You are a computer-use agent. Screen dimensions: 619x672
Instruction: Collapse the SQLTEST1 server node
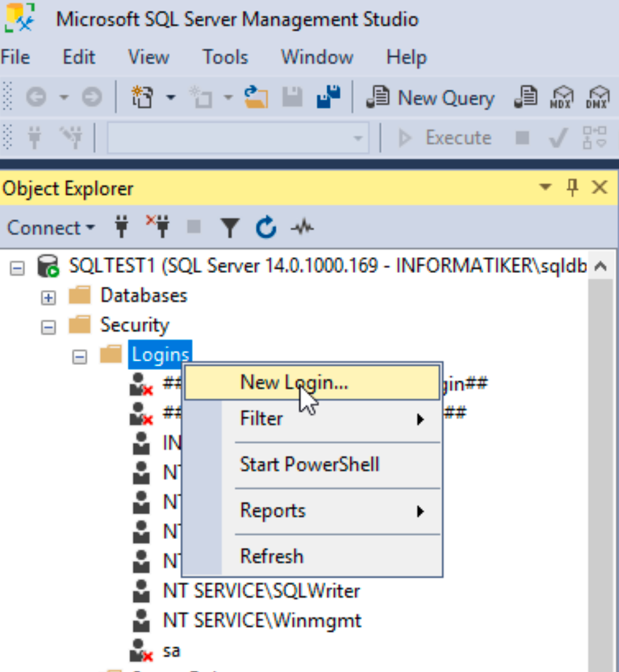tap(17, 269)
